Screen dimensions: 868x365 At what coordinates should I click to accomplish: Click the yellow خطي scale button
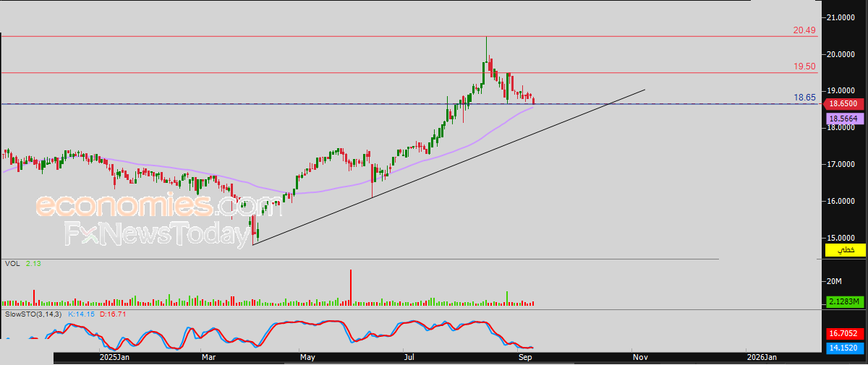(x=845, y=251)
